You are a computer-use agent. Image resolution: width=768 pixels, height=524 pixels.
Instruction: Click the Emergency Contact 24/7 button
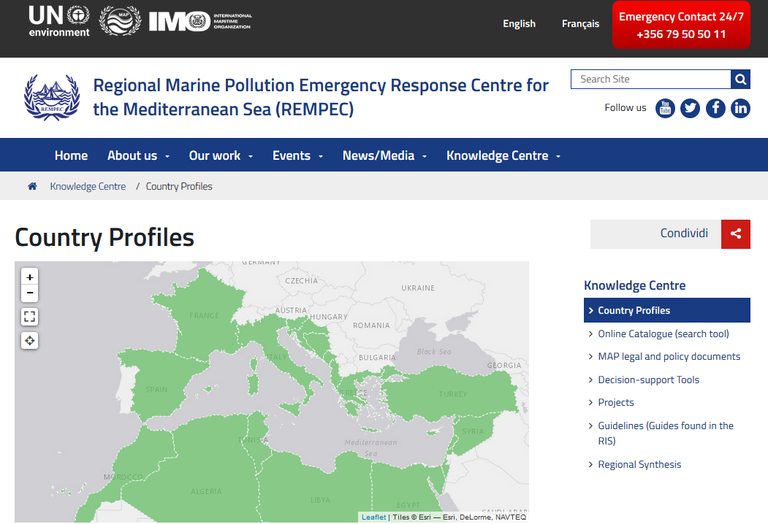(681, 25)
